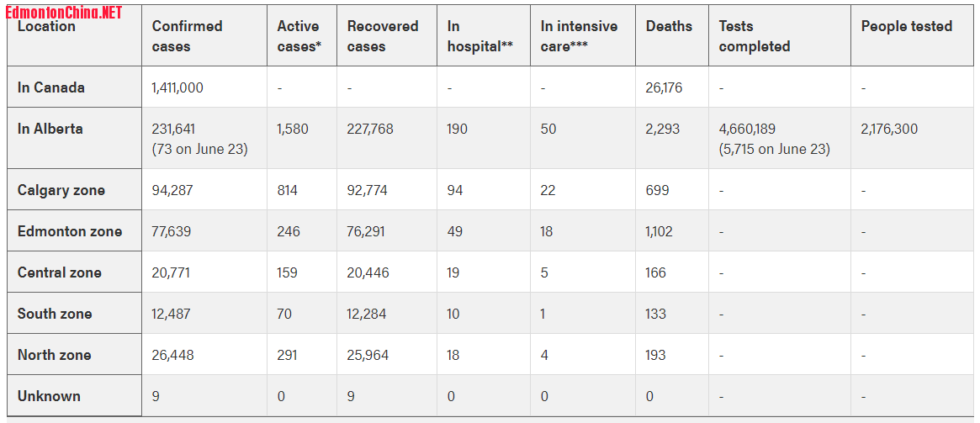Select the Edmonton zone row label
The height and width of the screenshot is (423, 980).
[70, 231]
